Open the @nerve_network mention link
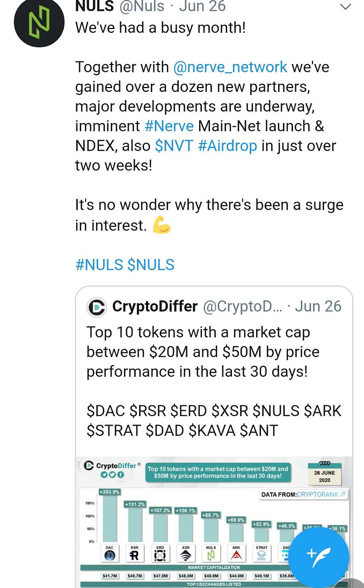Viewport: 364px width, 588px height. click(230, 67)
